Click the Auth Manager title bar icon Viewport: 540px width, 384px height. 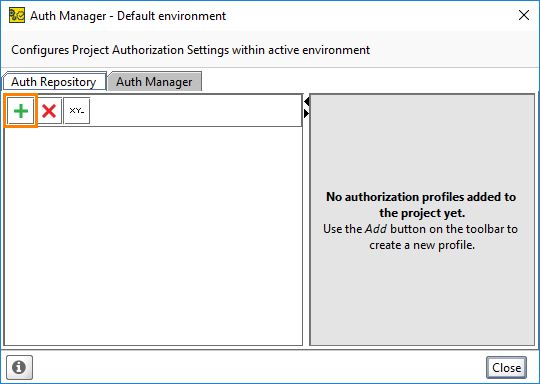[17, 15]
